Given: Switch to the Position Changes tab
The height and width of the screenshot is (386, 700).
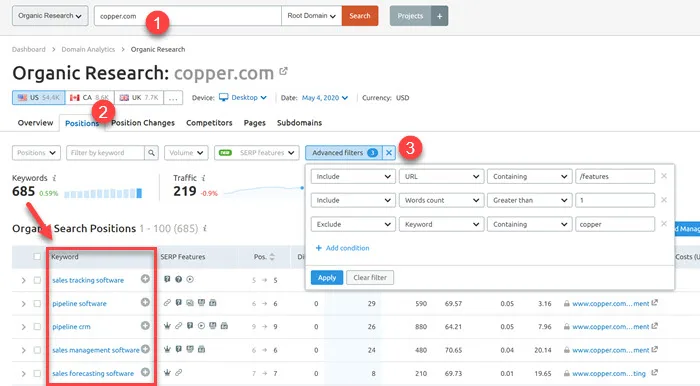Looking at the screenshot, I should [x=143, y=123].
